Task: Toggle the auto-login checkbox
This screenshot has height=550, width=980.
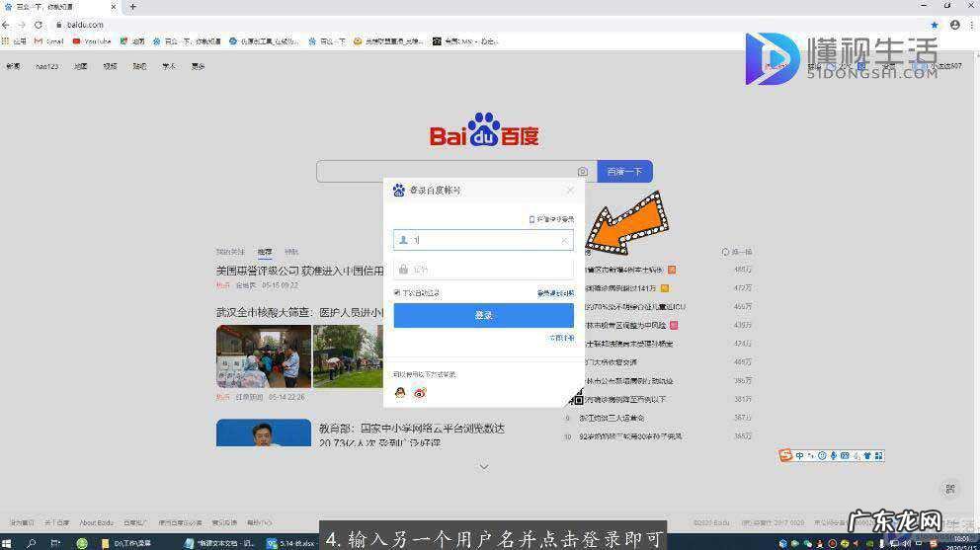Action: tap(397, 292)
